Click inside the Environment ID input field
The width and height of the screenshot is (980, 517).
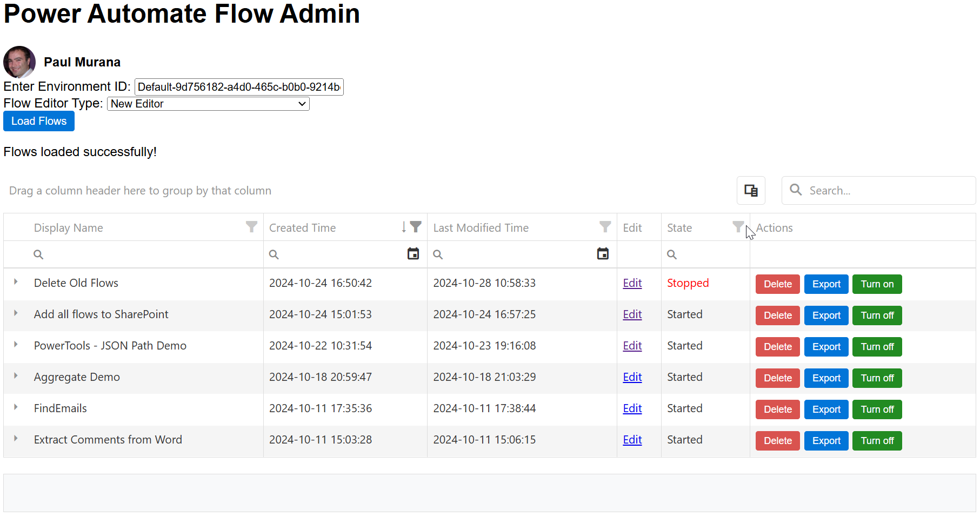[238, 86]
